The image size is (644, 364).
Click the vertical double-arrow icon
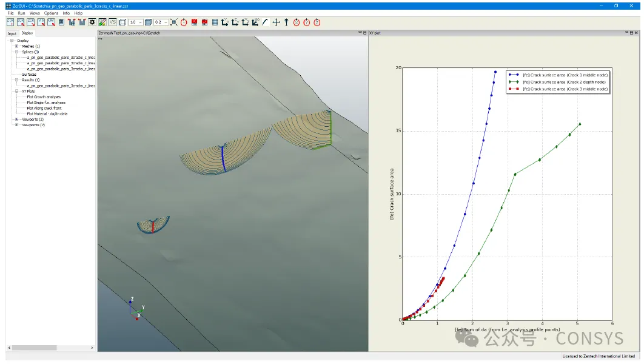286,22
